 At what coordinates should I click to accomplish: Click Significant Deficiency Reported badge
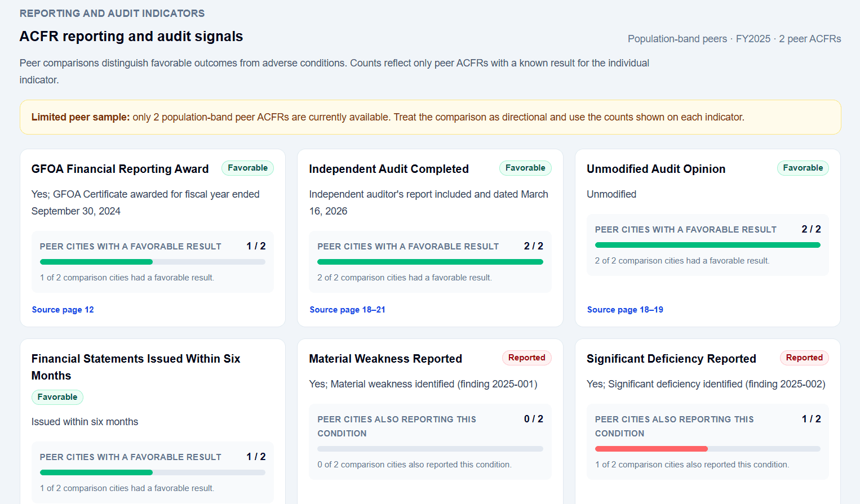804,358
